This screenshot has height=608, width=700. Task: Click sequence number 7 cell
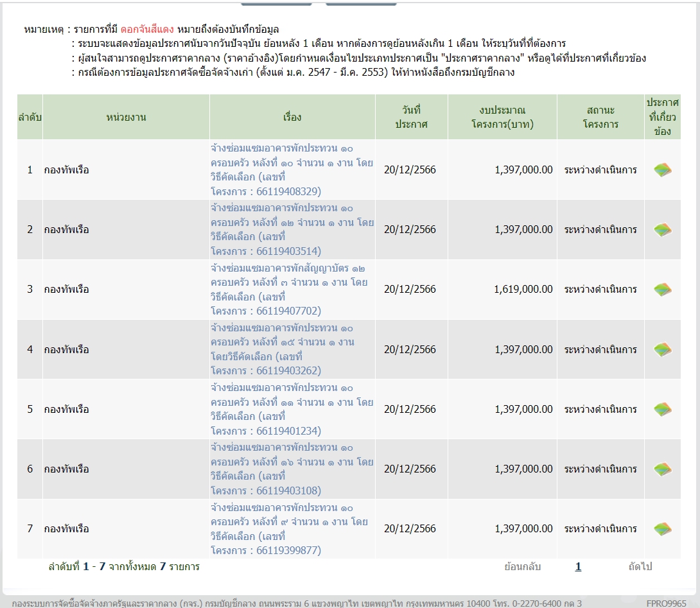pyautogui.click(x=30, y=529)
